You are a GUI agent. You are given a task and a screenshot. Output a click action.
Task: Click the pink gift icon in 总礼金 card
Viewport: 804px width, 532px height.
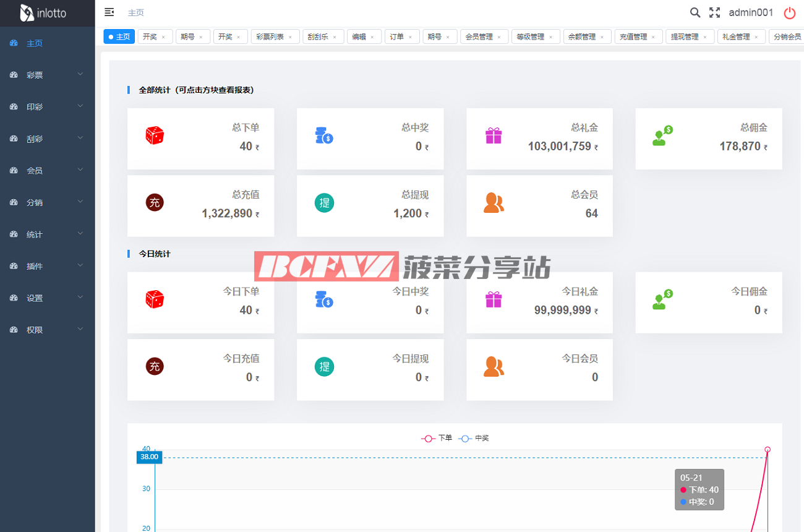494,135
